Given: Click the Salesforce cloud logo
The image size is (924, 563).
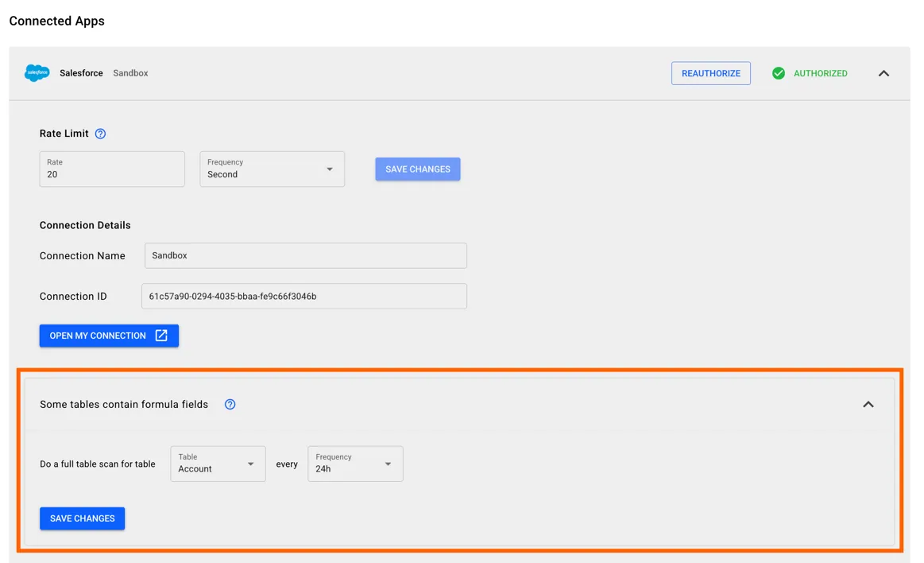Looking at the screenshot, I should point(37,73).
